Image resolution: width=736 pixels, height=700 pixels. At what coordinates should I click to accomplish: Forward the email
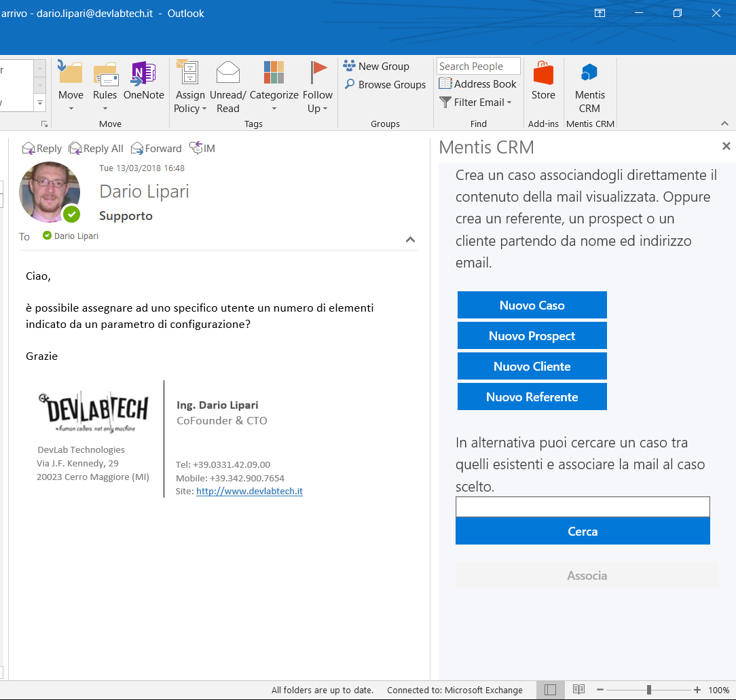pyautogui.click(x=156, y=149)
